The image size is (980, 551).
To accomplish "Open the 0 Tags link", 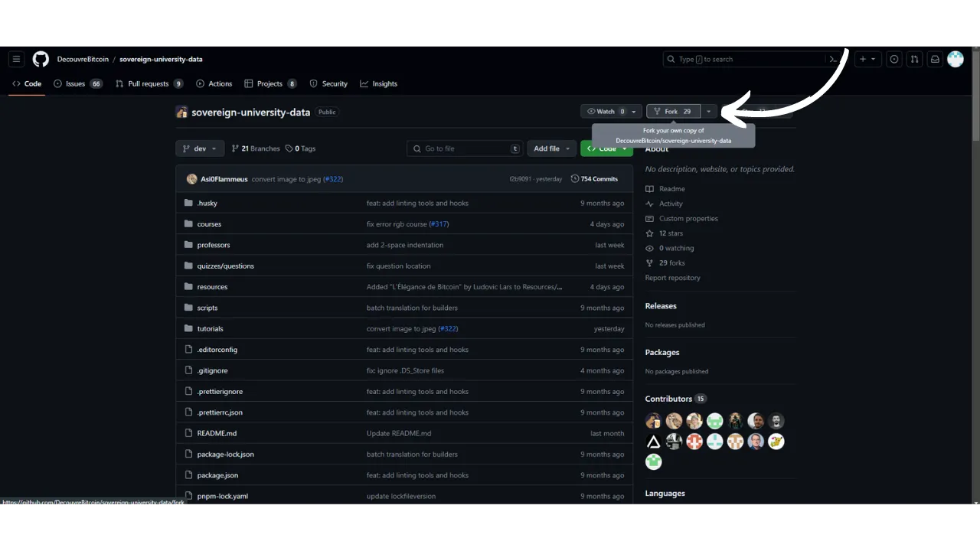I will (300, 148).
